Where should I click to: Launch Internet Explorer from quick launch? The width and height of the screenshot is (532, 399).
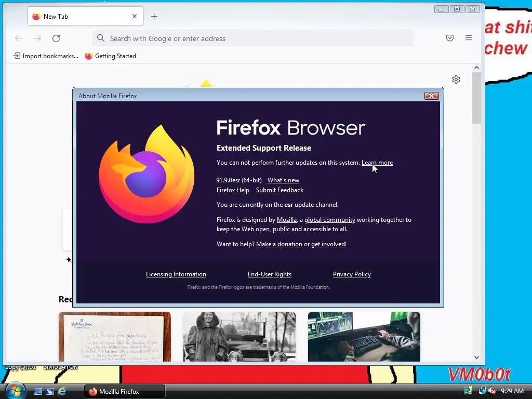62,392
